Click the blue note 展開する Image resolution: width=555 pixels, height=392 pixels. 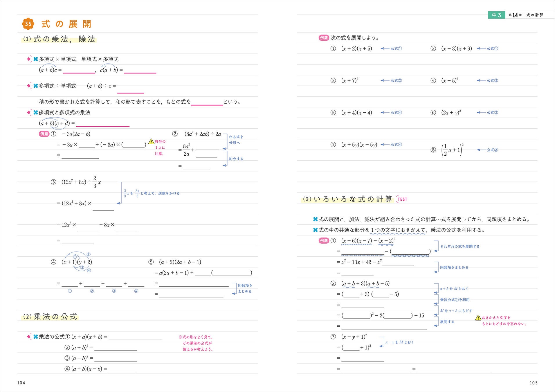(447, 322)
